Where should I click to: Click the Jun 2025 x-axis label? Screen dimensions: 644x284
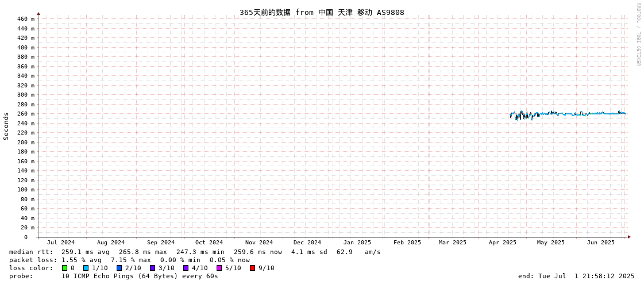click(x=600, y=243)
